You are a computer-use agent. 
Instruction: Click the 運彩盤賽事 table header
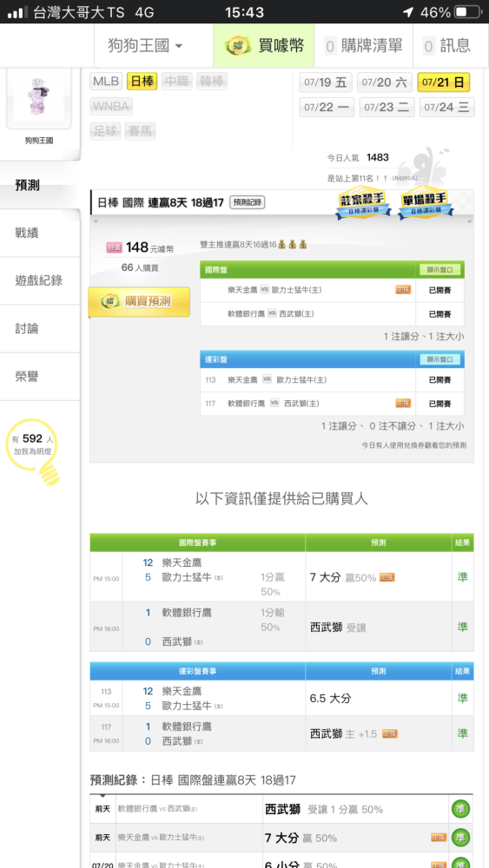[198, 671]
